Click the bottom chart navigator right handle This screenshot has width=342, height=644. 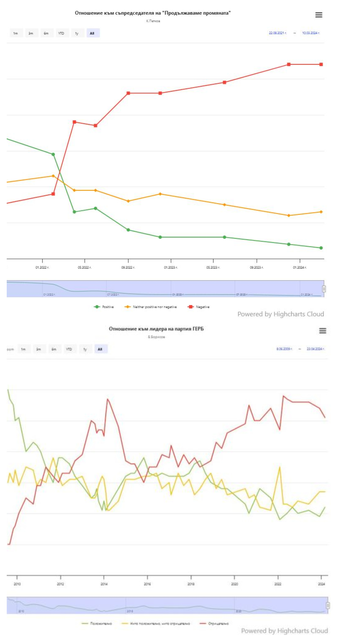coord(328,605)
